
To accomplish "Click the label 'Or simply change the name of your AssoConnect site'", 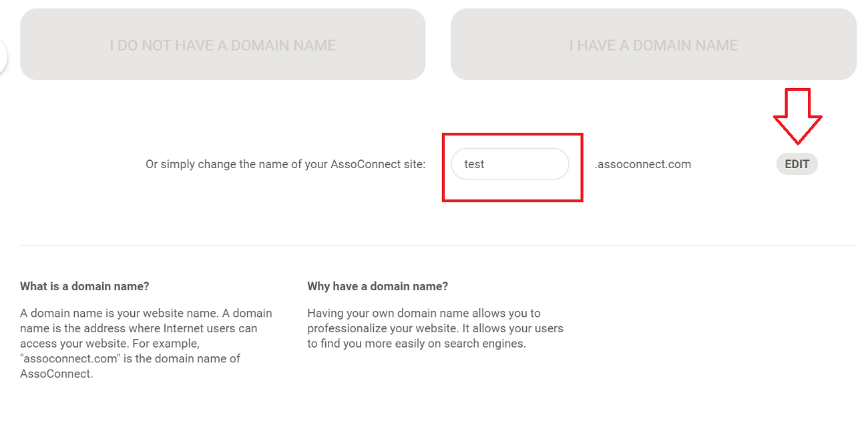I will click(x=286, y=163).
